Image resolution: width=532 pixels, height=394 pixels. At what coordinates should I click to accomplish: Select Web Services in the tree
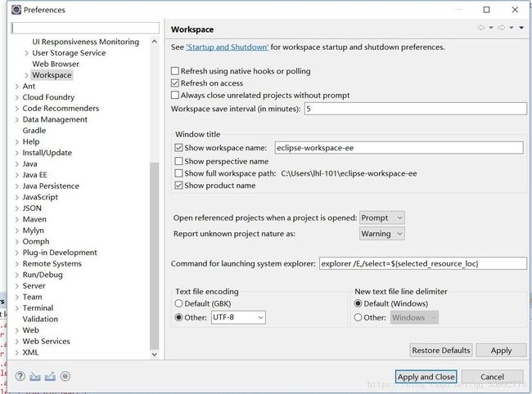46,342
